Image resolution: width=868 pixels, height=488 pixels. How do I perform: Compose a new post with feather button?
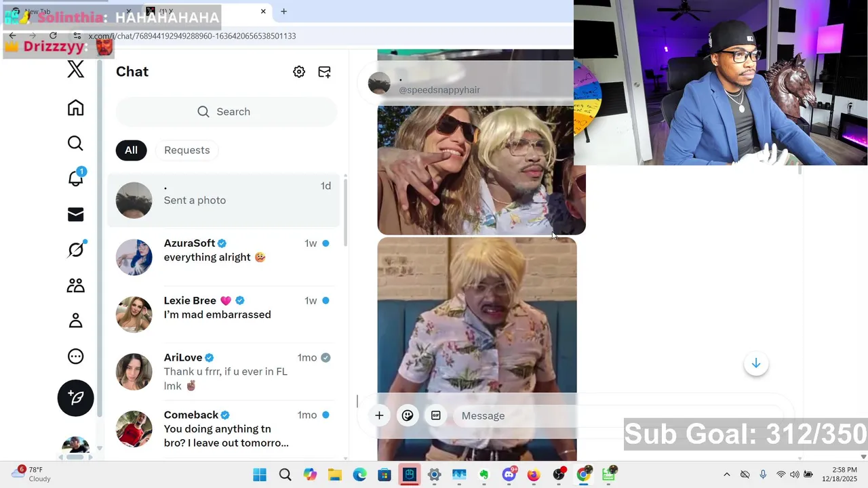click(76, 398)
